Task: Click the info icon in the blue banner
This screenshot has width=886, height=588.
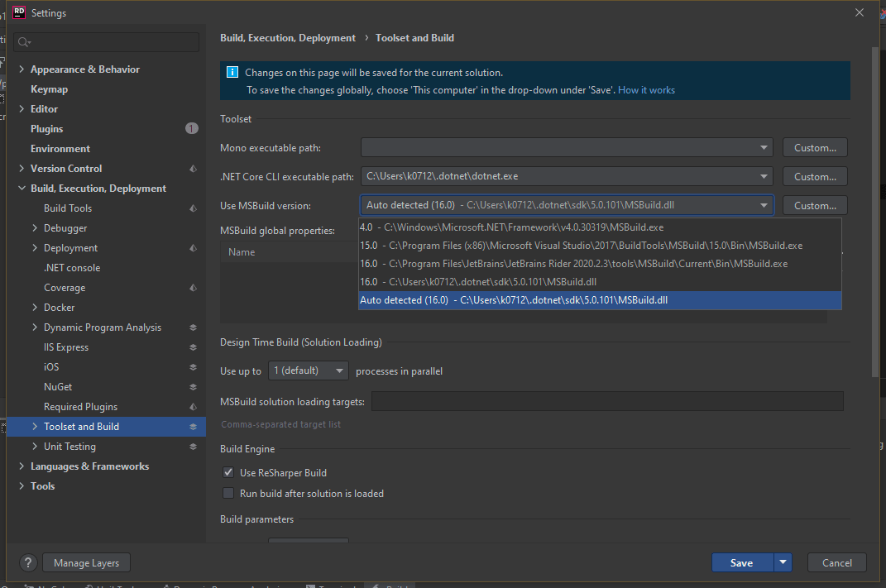Action: coord(232,72)
